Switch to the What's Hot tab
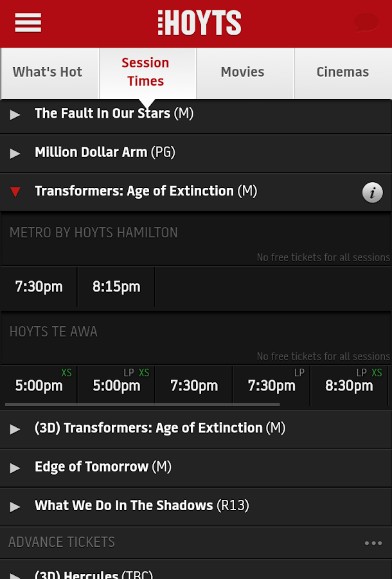This screenshot has height=579, width=392. (48, 72)
